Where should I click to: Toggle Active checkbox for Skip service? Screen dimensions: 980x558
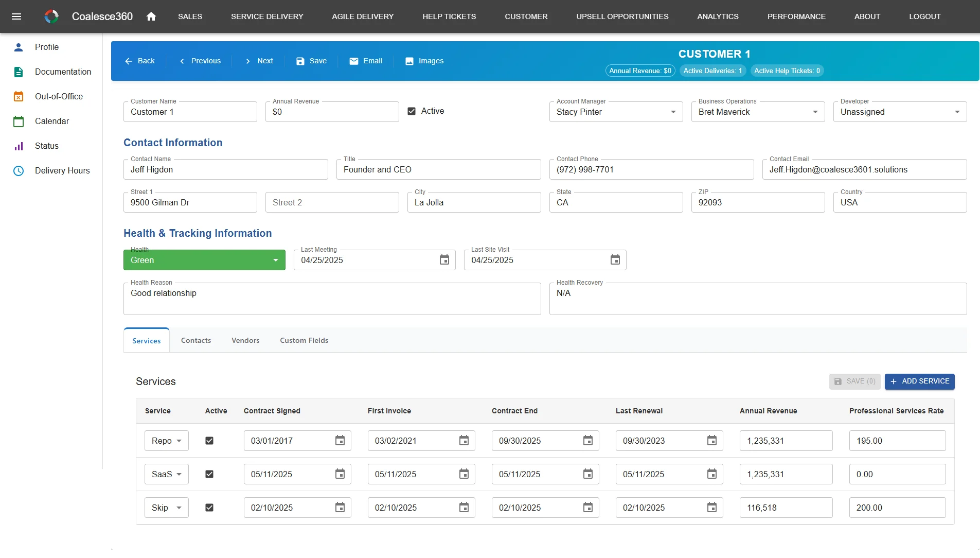click(209, 508)
